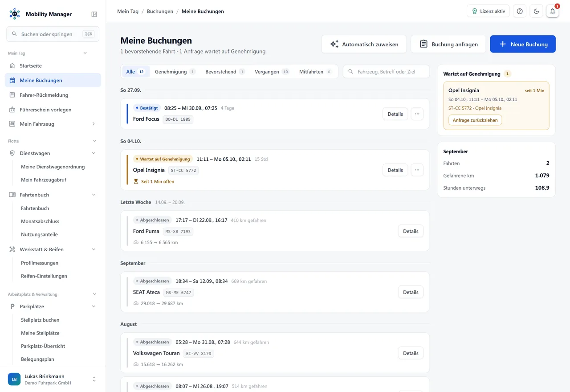
Task: Click the Parkplätze P icon
Action: point(12,306)
